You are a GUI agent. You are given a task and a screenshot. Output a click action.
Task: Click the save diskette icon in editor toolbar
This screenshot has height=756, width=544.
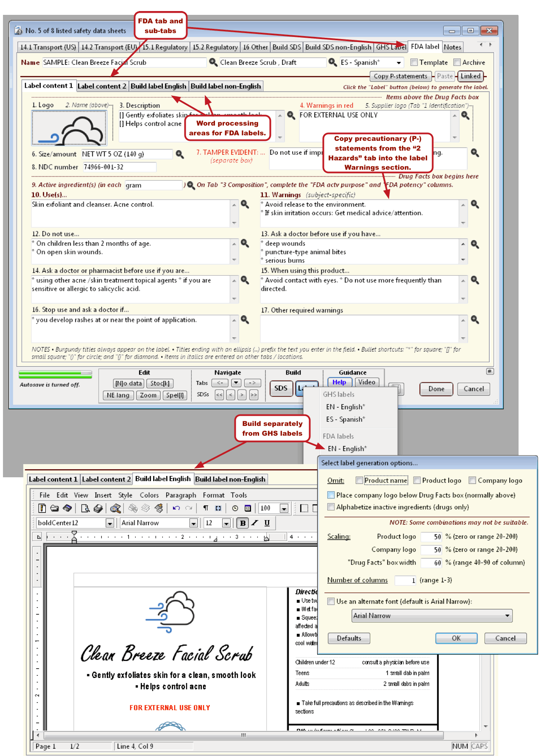[x=67, y=508]
